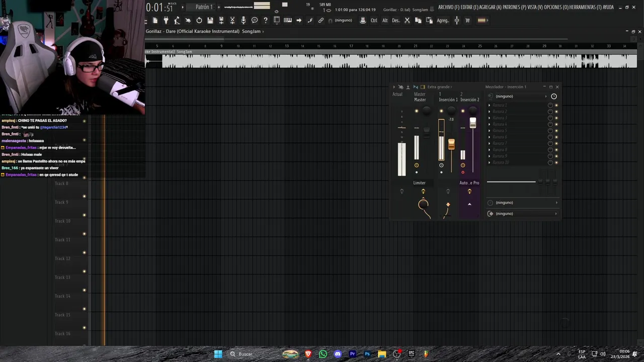644x362 pixels.
Task: Open WhatsApp from the taskbar
Action: [323, 354]
